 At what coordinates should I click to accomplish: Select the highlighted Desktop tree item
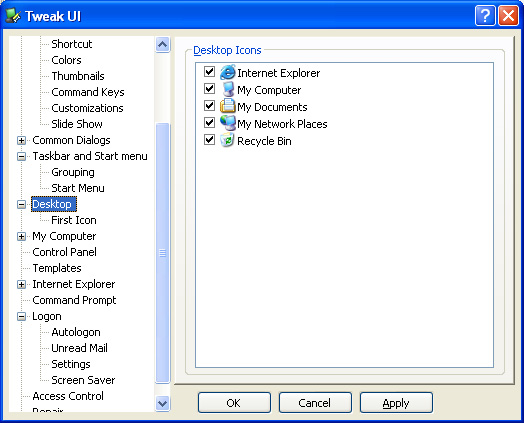(54, 204)
